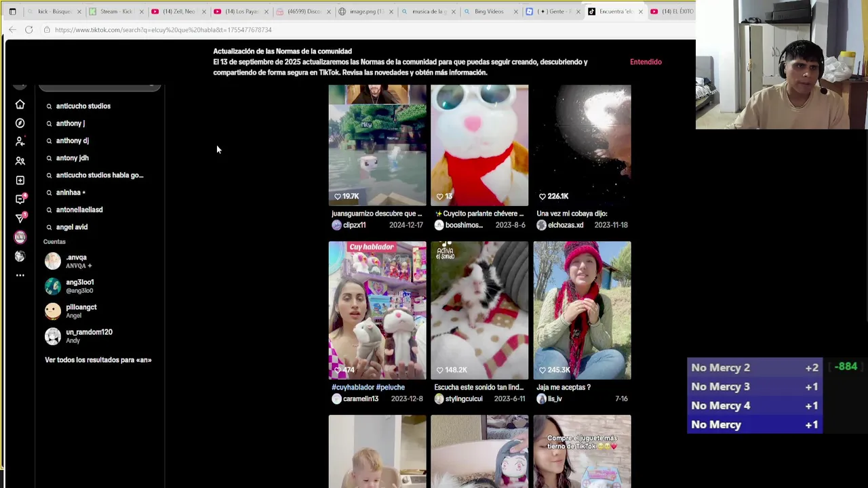Open white bunny plush video thumbnail
868x488 pixels.
[x=479, y=145]
